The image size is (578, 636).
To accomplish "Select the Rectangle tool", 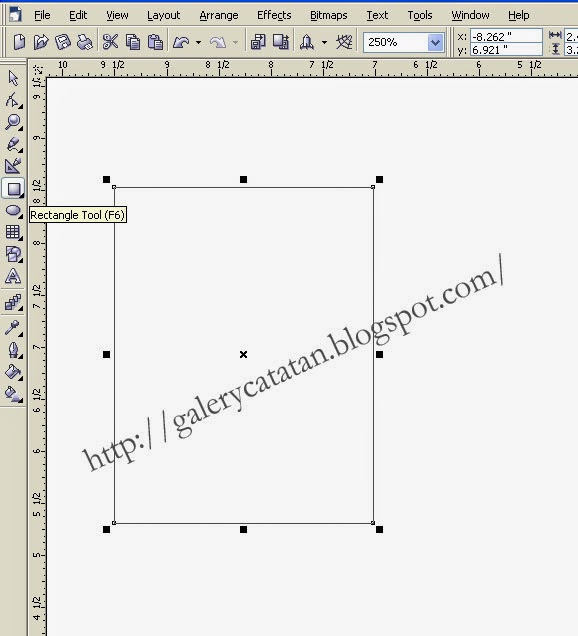I will pos(13,189).
